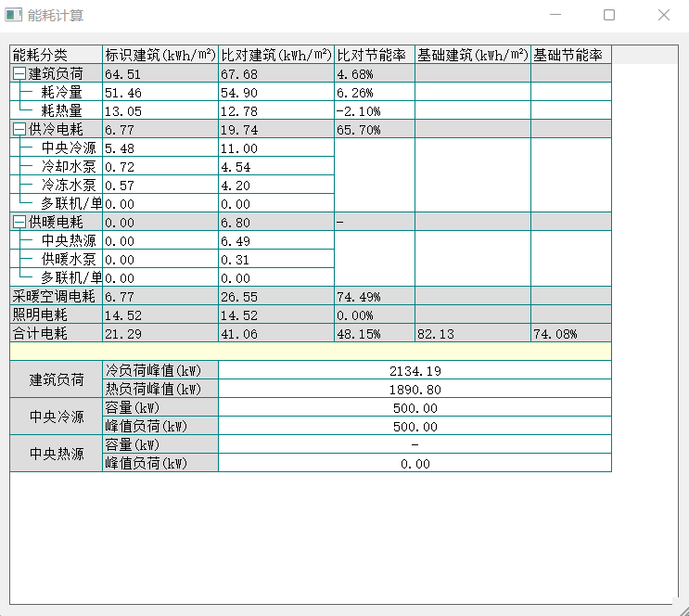Click the 冷负荷峰值 value 2134.19
This screenshot has width=689, height=616.
coord(415,371)
